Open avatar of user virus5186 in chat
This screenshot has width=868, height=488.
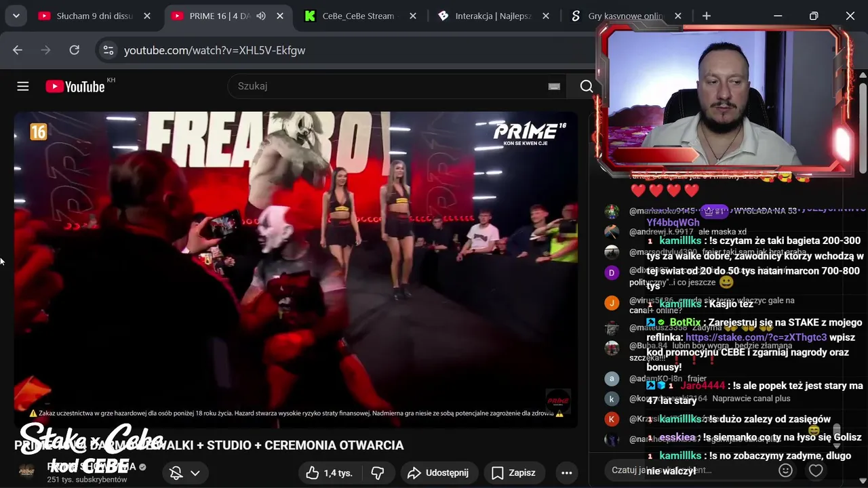tap(612, 303)
